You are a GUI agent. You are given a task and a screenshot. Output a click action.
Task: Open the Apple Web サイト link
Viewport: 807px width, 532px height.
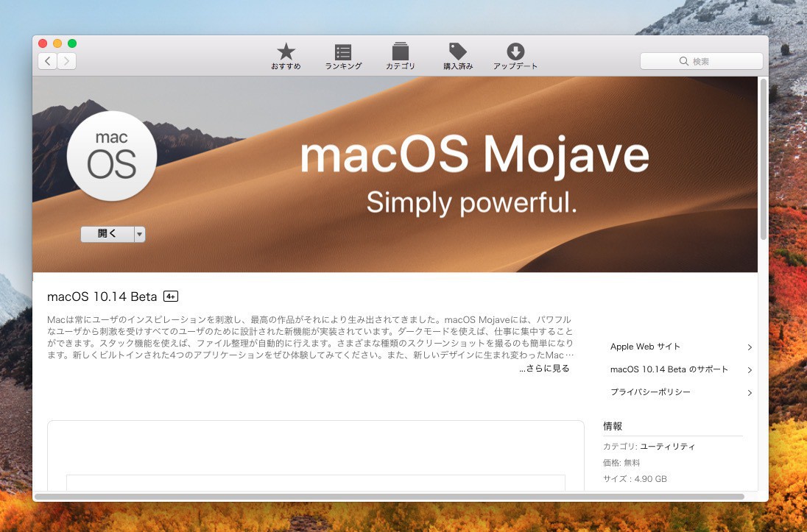point(645,347)
